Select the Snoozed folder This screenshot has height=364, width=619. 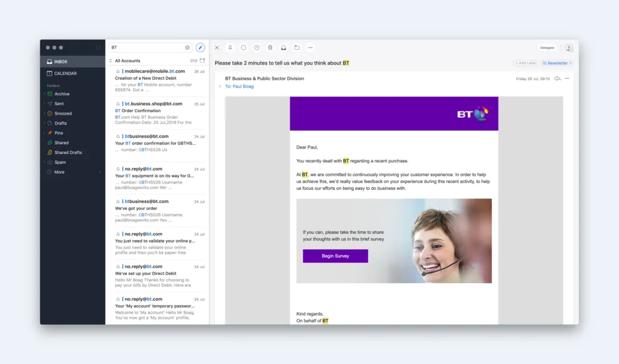[63, 113]
